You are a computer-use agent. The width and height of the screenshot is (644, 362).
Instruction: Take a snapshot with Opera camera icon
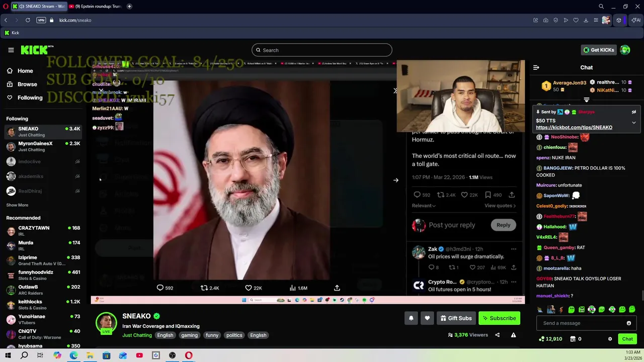545,20
